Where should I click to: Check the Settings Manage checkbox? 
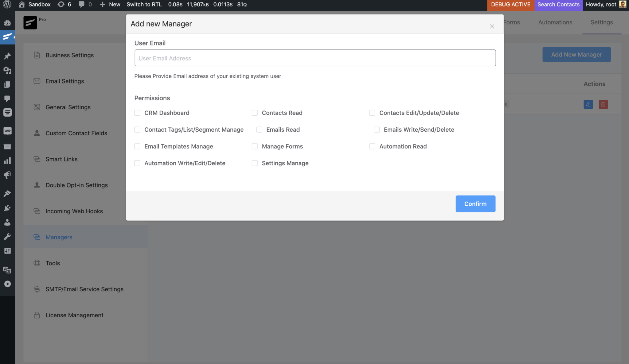255,163
